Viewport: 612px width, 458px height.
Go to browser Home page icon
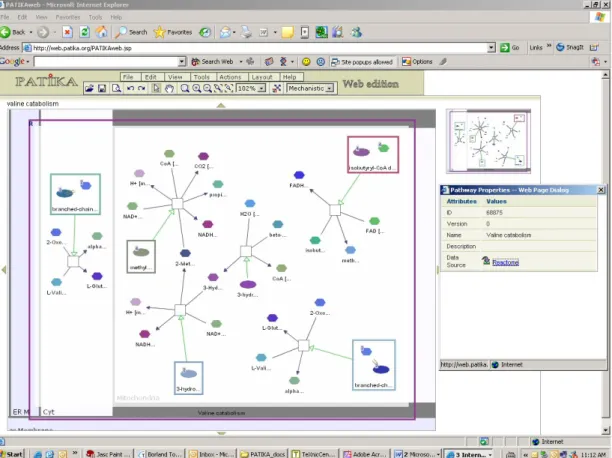click(101, 32)
